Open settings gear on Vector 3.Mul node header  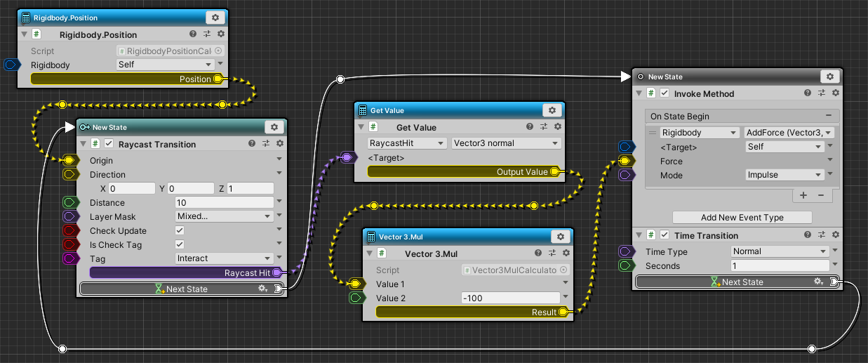click(x=560, y=237)
